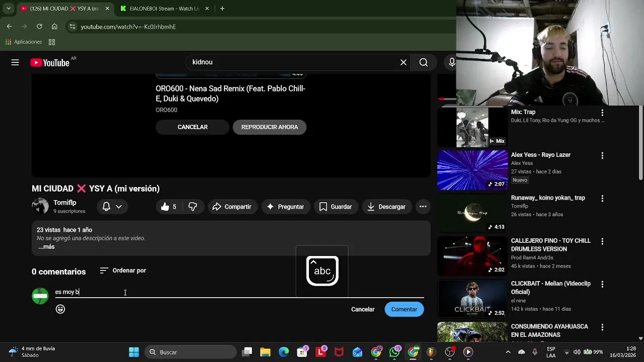This screenshot has width=644, height=362.
Task: Open the ESP LAA language switcher
Action: [551, 352]
